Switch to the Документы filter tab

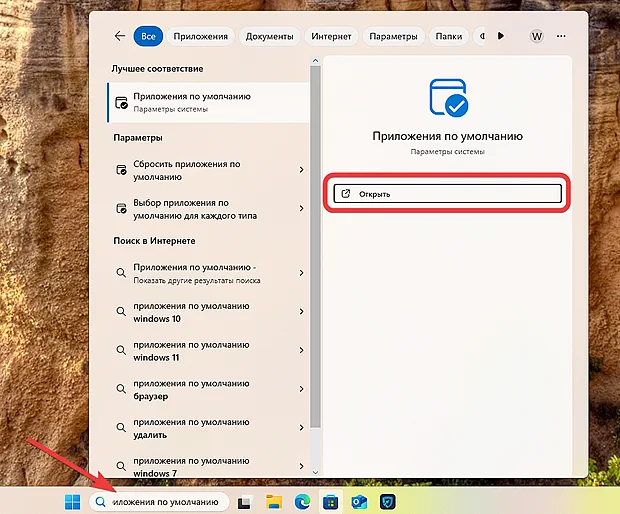point(269,36)
